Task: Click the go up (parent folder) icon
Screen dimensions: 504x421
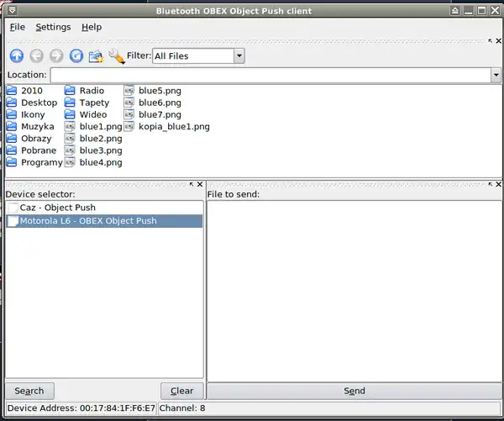Action: pos(16,56)
